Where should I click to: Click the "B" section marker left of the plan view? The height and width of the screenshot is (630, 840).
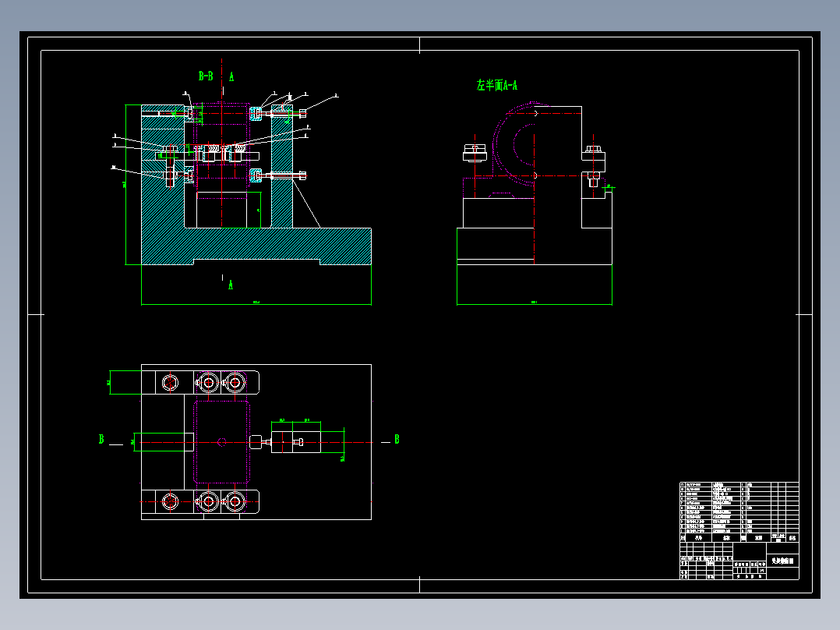(x=101, y=439)
